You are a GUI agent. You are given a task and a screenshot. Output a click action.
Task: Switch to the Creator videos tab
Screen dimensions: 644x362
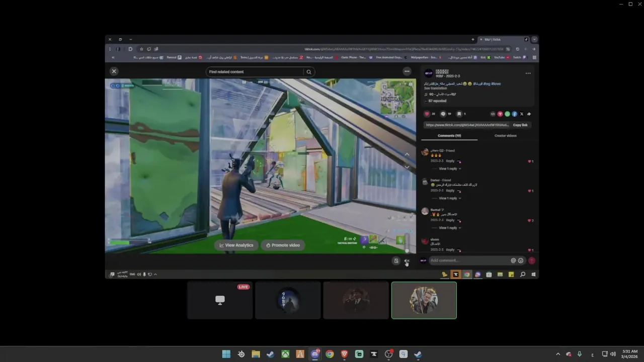pyautogui.click(x=505, y=136)
